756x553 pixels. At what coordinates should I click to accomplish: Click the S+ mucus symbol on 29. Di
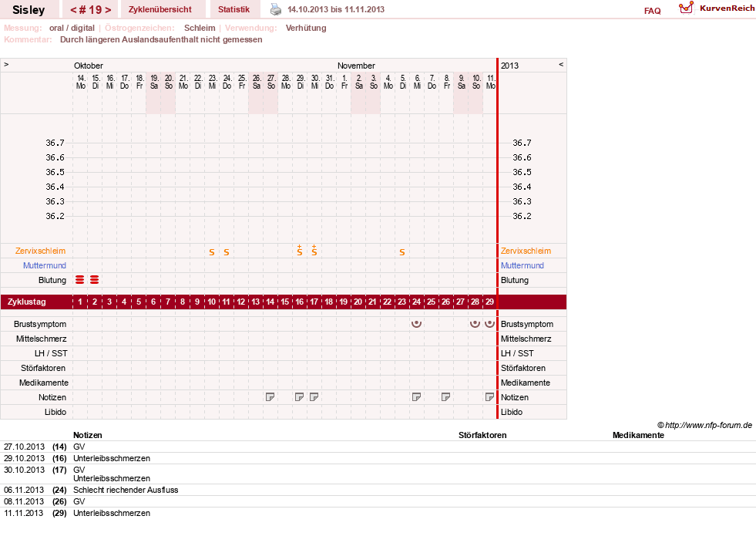[x=300, y=251]
